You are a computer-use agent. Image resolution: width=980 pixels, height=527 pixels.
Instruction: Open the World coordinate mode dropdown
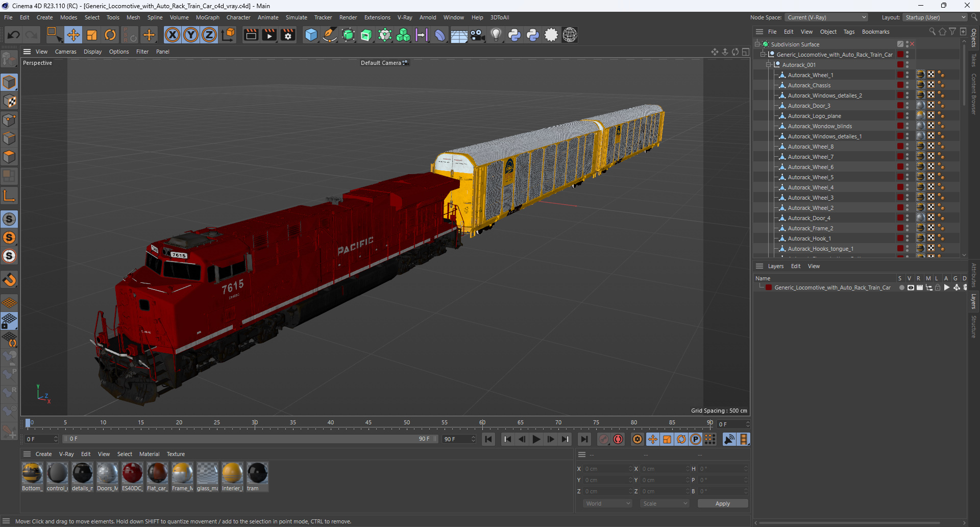tap(607, 504)
